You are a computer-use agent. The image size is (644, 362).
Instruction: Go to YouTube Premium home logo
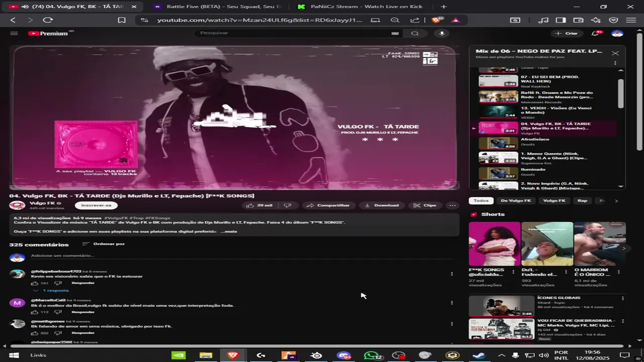point(48,33)
